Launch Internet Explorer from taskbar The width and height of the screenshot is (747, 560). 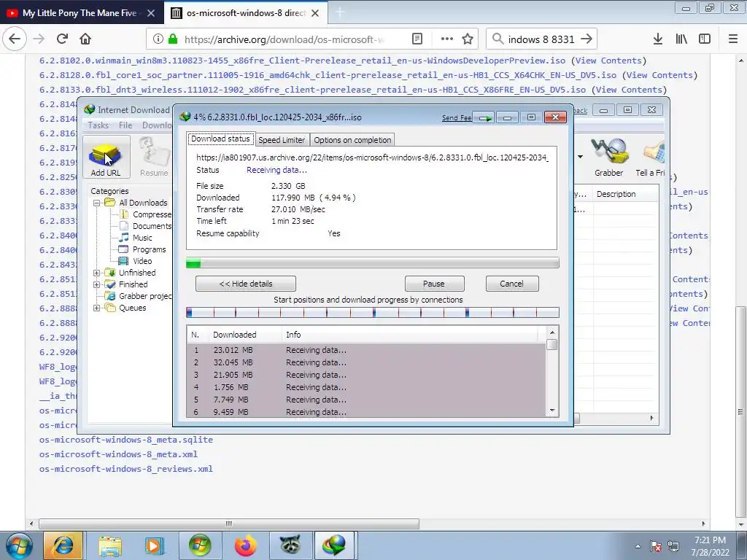64,545
